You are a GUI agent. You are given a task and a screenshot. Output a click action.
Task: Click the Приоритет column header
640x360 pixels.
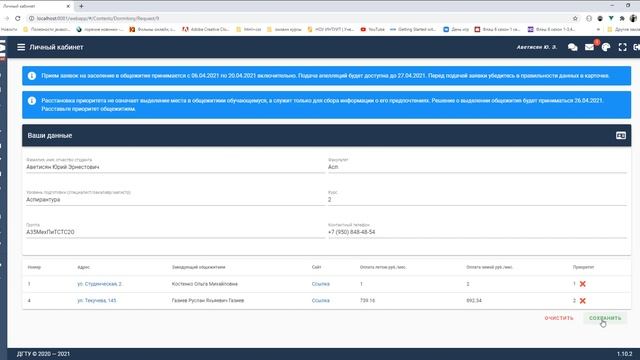(583, 267)
